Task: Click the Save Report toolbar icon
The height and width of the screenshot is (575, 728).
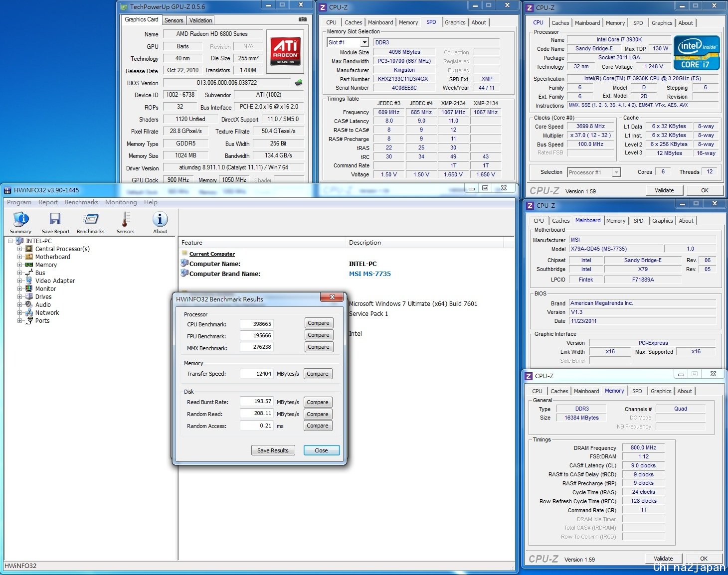Action: tap(55, 223)
